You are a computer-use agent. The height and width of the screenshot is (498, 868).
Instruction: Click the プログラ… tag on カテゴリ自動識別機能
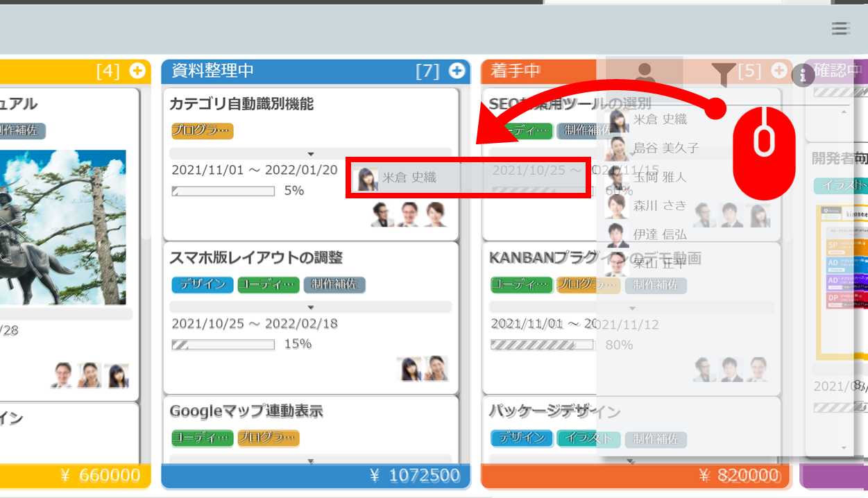coord(203,131)
